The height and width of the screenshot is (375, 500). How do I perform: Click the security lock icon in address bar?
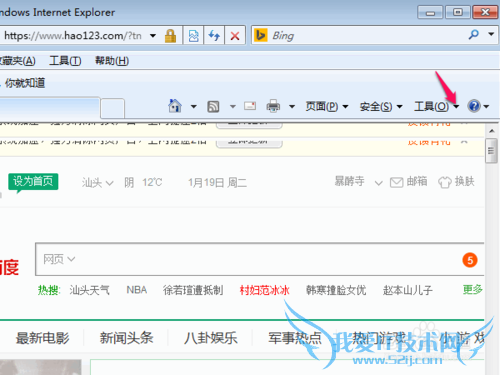(170, 36)
